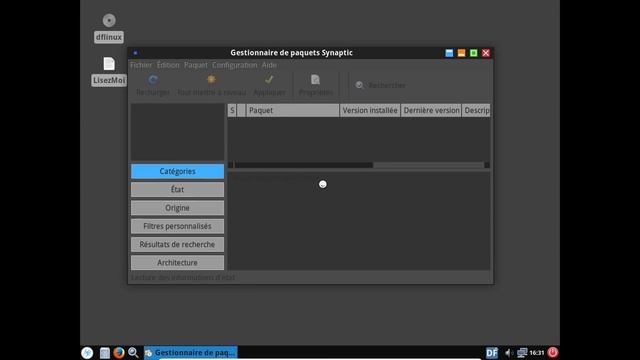
Task: Sort by the Version installée column
Action: click(x=370, y=111)
